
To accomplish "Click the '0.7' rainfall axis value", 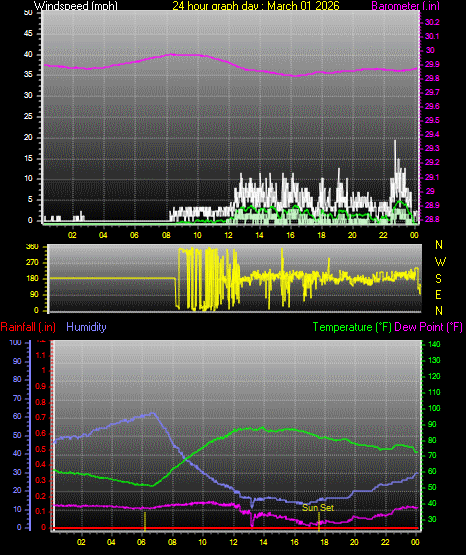I will [41, 417].
